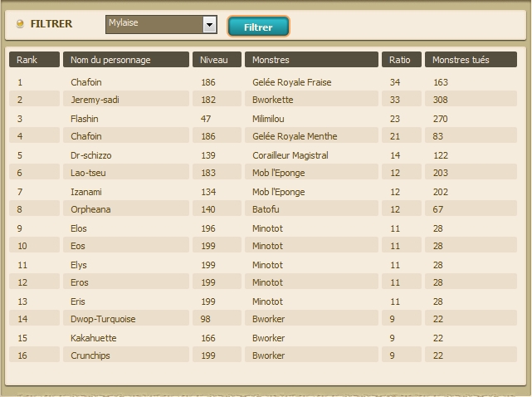Click kills value 270
Image resolution: width=532 pixels, height=397 pixels.
pos(441,119)
